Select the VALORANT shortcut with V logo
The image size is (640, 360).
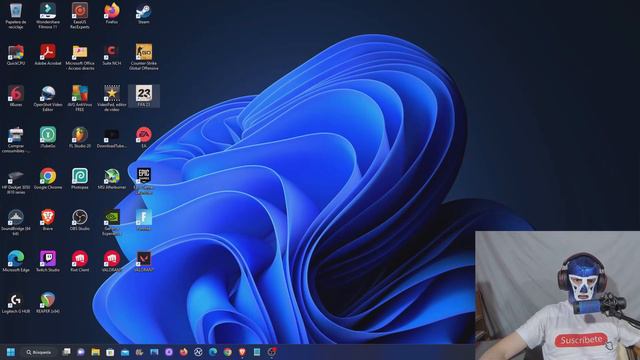(x=144, y=261)
